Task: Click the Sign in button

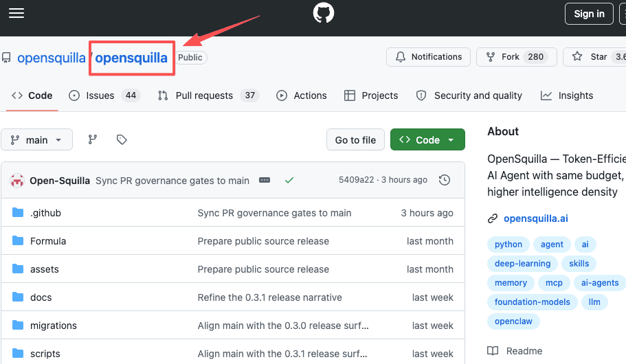Action: coord(589,14)
